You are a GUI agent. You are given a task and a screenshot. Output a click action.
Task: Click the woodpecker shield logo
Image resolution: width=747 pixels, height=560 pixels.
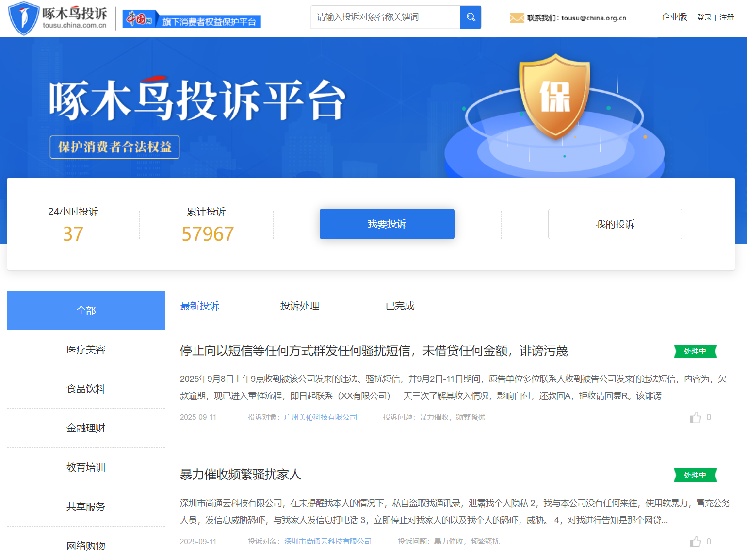click(23, 18)
